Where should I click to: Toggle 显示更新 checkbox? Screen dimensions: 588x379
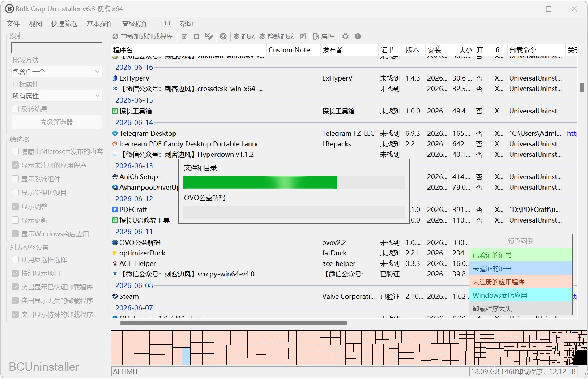tap(15, 220)
